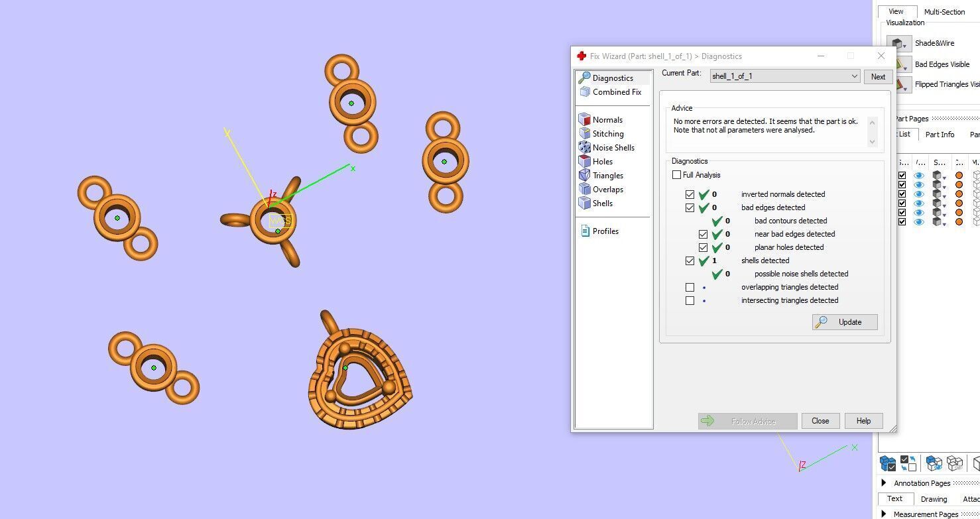980x519 pixels.
Task: Click the Follow Advice button
Action: [747, 421]
